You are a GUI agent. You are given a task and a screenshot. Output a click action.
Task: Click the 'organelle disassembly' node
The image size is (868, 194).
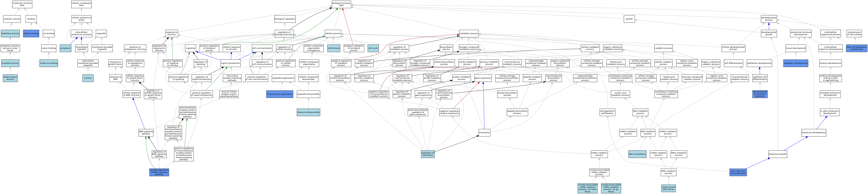coord(308,94)
